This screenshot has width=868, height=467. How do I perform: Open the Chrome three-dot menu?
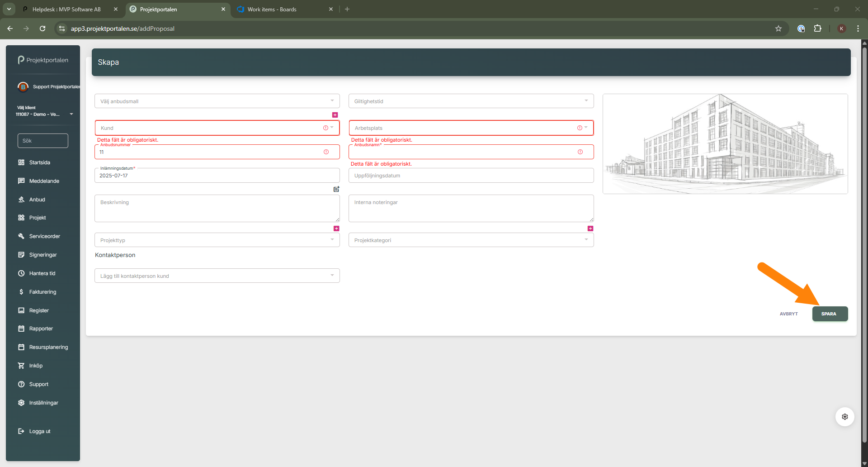tap(858, 29)
